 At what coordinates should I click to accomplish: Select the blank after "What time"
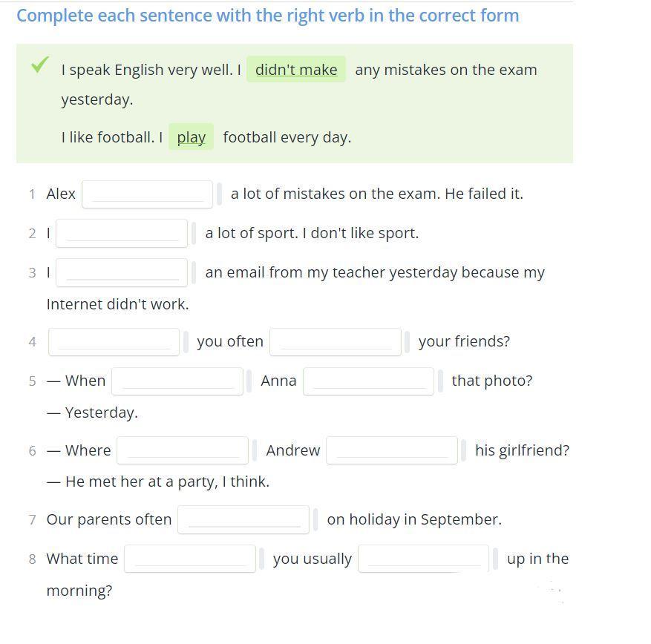coord(190,559)
